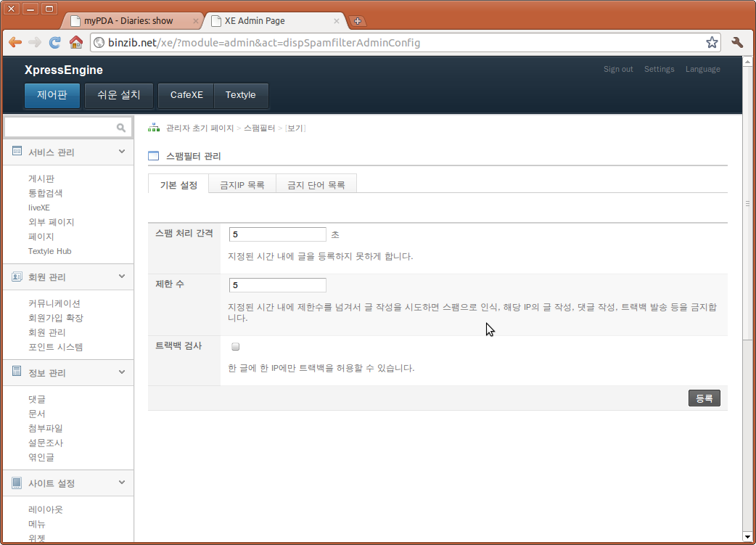
Task: Click the 스팸필터 관리 heading icon
Action: [x=153, y=156]
